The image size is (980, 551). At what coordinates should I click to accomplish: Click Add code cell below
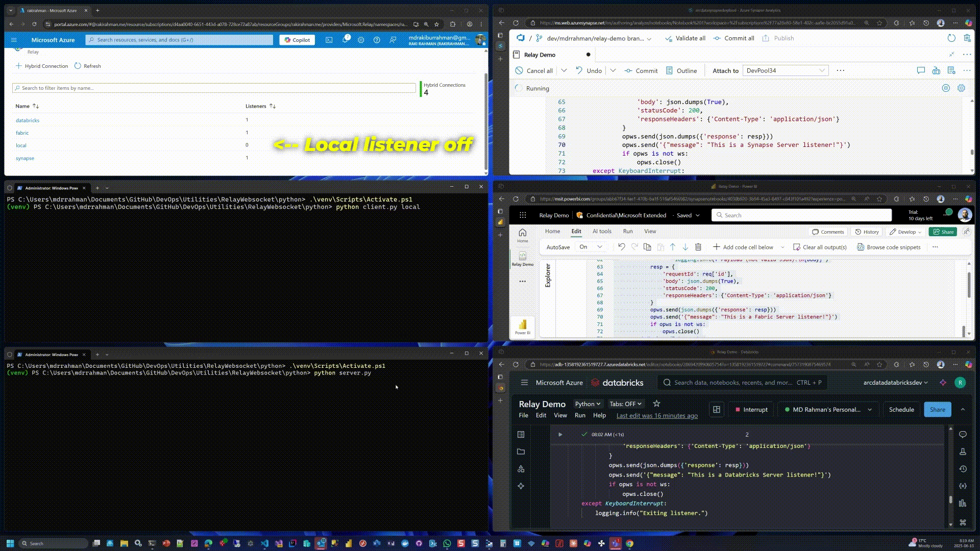pos(743,247)
